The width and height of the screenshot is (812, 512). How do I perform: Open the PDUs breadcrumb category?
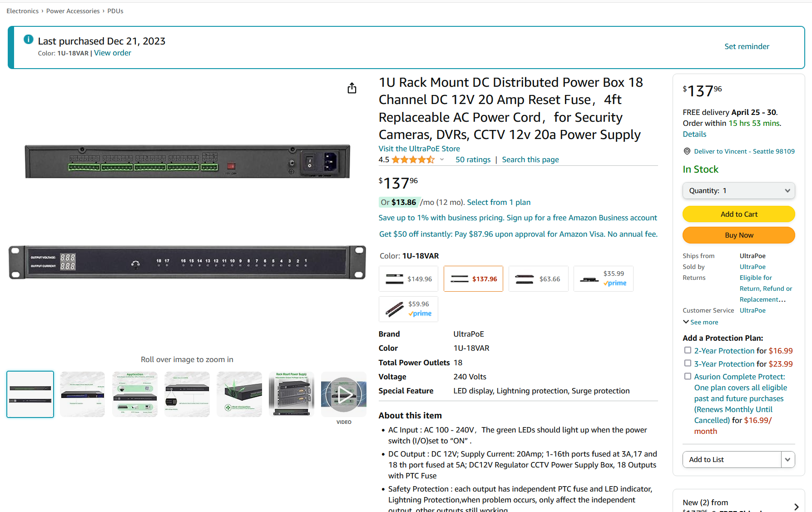(115, 11)
